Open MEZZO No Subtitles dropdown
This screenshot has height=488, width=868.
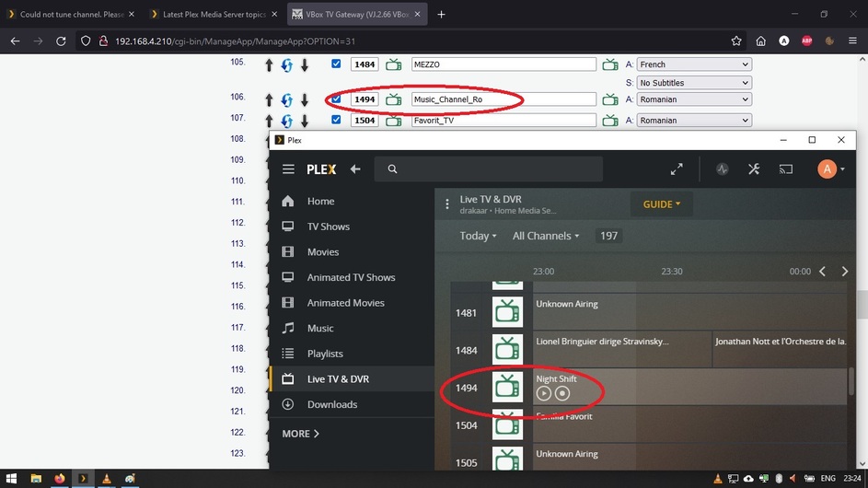coord(694,83)
